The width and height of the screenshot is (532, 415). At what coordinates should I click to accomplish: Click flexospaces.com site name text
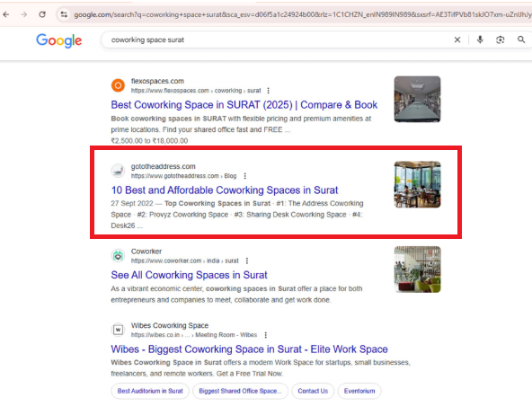157,81
